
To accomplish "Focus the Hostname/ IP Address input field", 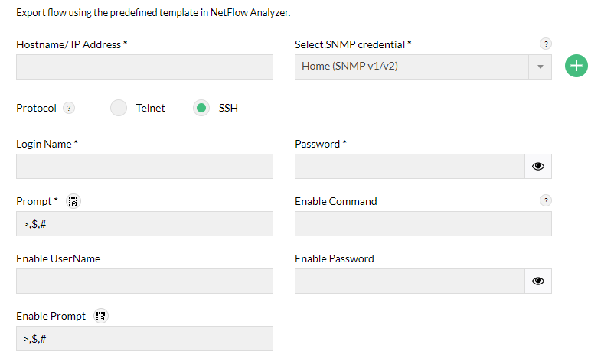I will click(x=145, y=67).
